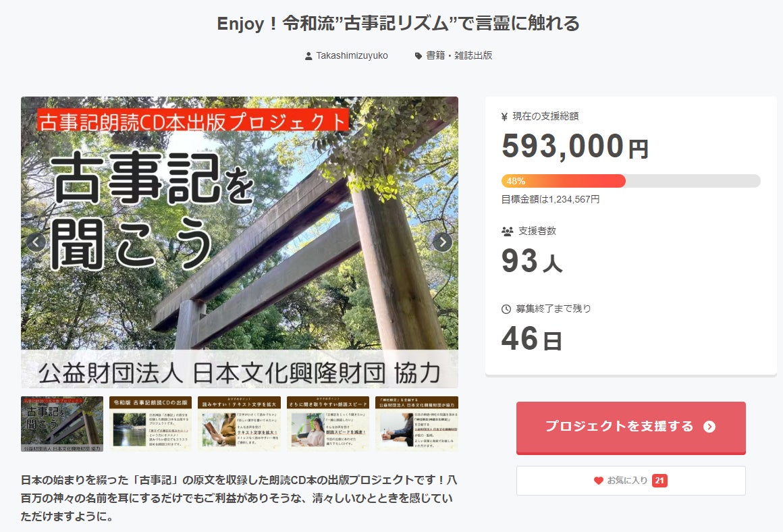Click the tag icon beside 書籍・雑誌出版
783x532 pixels.
tap(418, 56)
